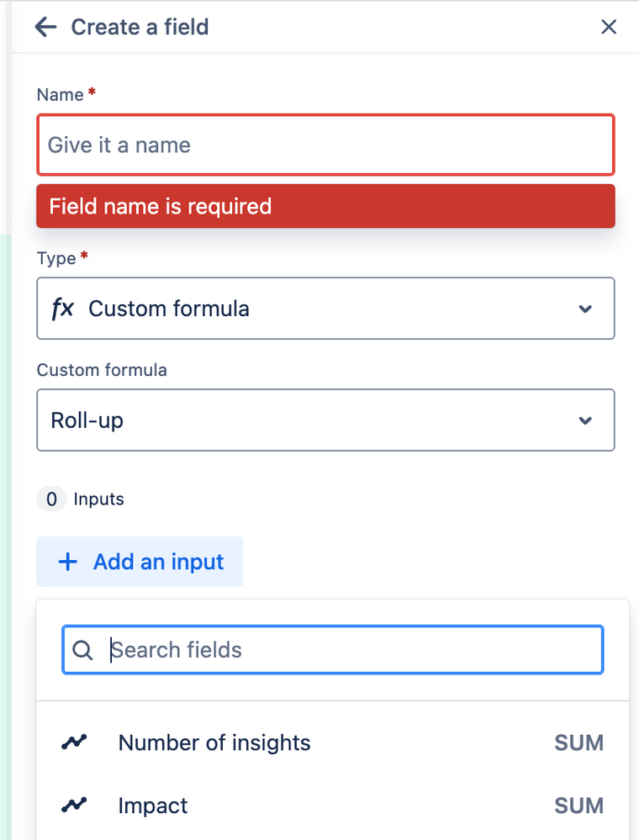
Task: Close the Create a field panel
Action: coord(609,27)
